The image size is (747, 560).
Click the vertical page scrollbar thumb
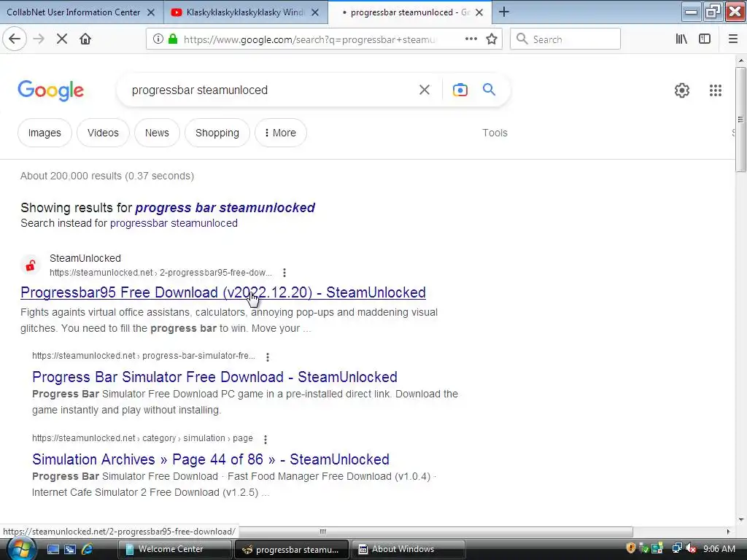point(740,119)
